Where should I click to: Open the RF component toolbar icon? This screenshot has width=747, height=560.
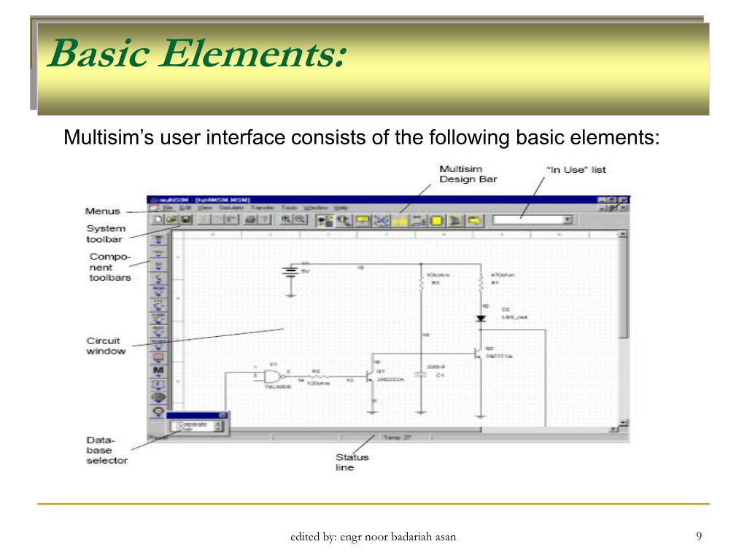(x=158, y=397)
